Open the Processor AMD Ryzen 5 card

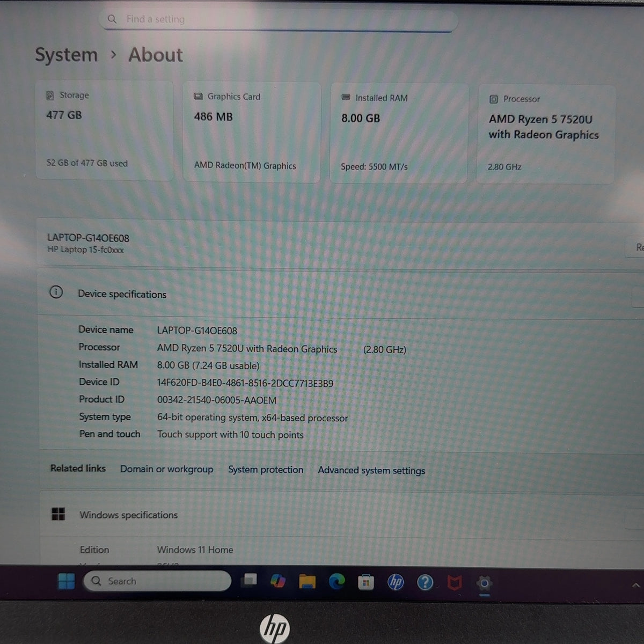pyautogui.click(x=546, y=134)
